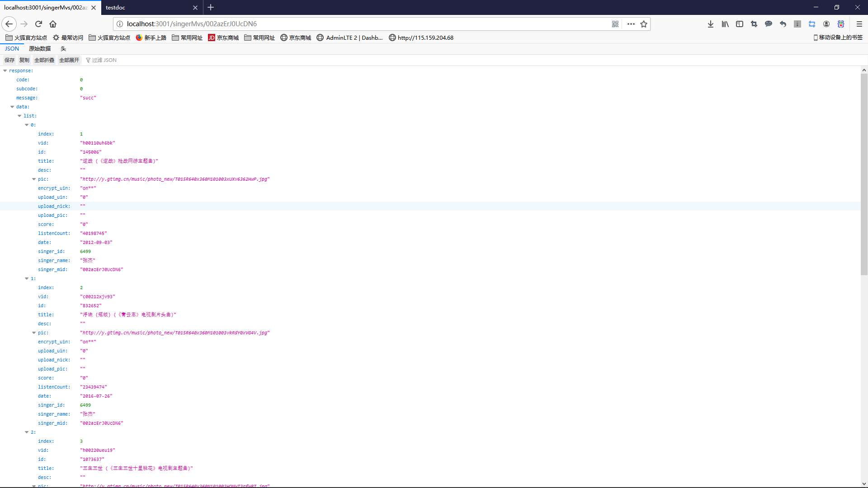
Task: Click the Firefox account avatar icon
Action: (826, 24)
